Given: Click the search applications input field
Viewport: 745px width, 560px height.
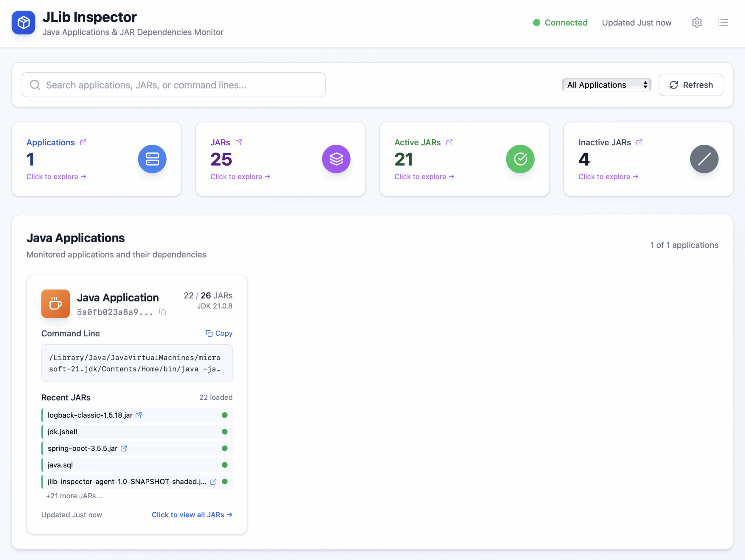Looking at the screenshot, I should point(173,85).
